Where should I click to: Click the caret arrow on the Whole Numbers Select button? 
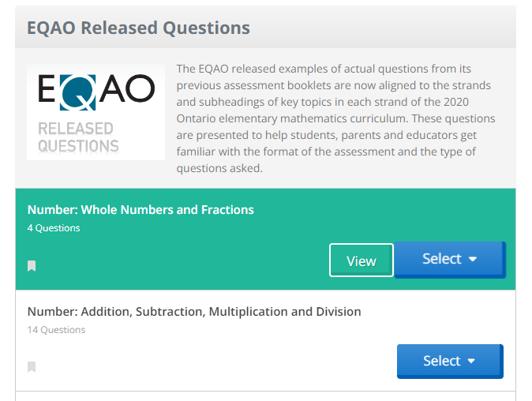point(473,259)
